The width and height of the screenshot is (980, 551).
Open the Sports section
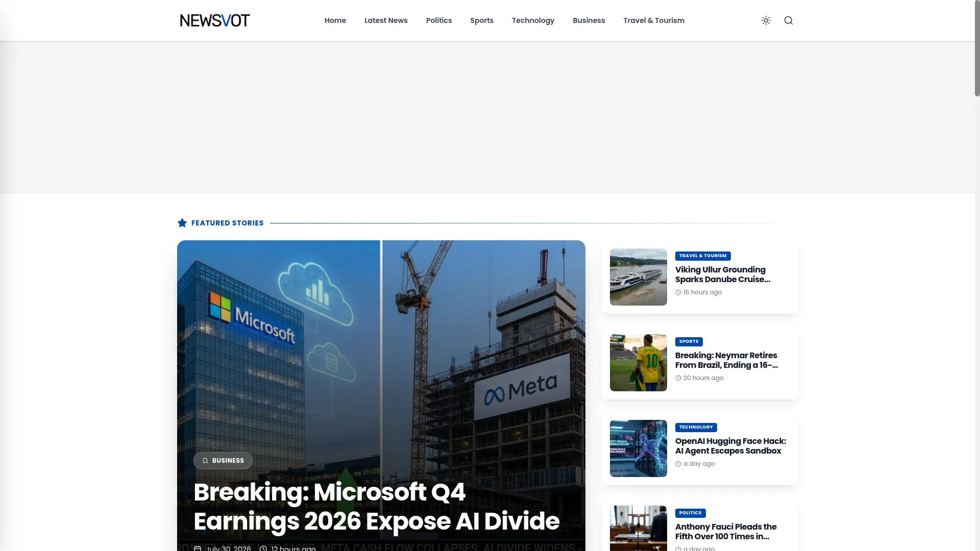tap(482, 20)
